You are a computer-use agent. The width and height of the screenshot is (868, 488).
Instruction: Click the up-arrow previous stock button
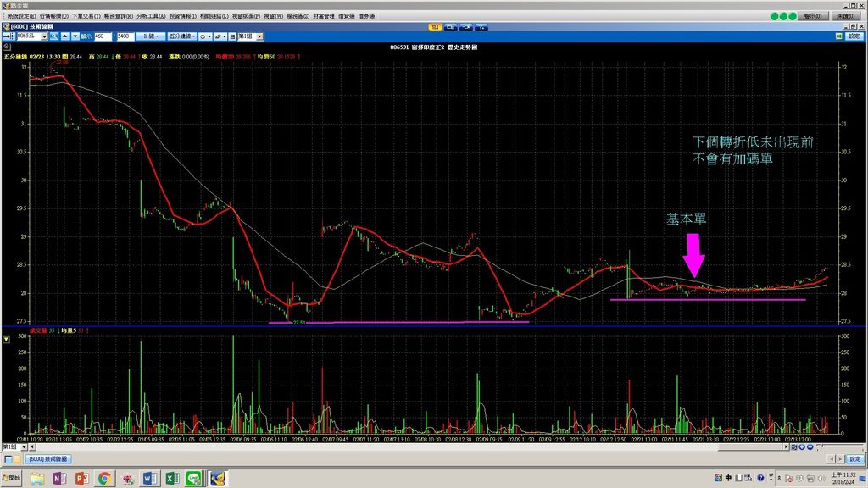point(65,36)
